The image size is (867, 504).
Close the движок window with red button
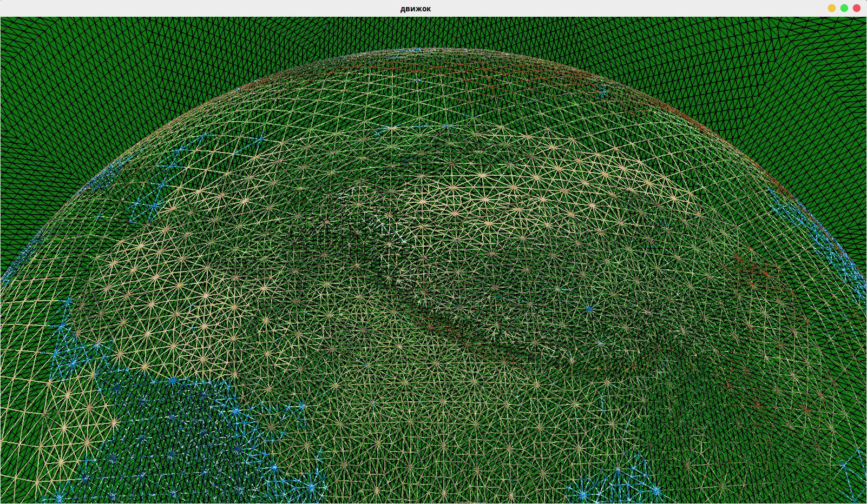[x=857, y=8]
